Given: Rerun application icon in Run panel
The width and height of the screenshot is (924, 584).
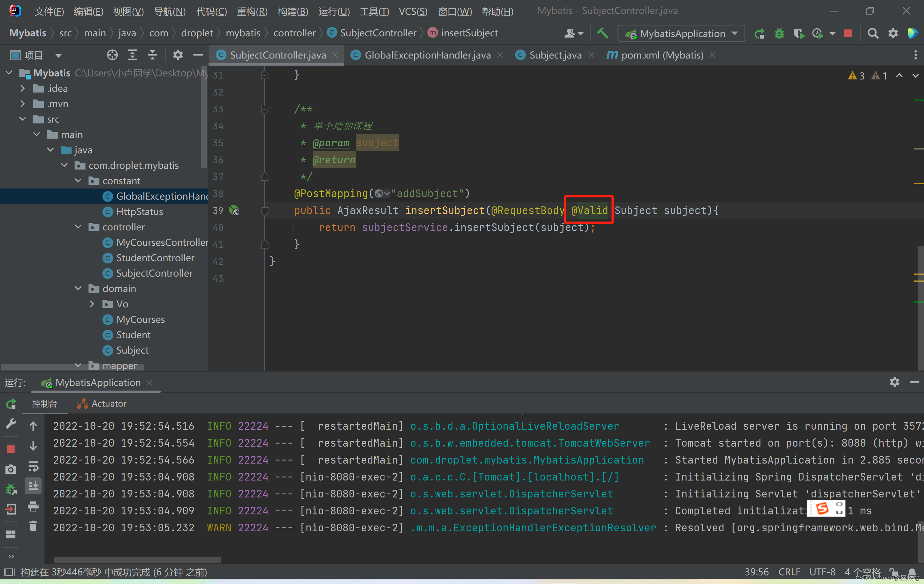Looking at the screenshot, I should (x=11, y=404).
